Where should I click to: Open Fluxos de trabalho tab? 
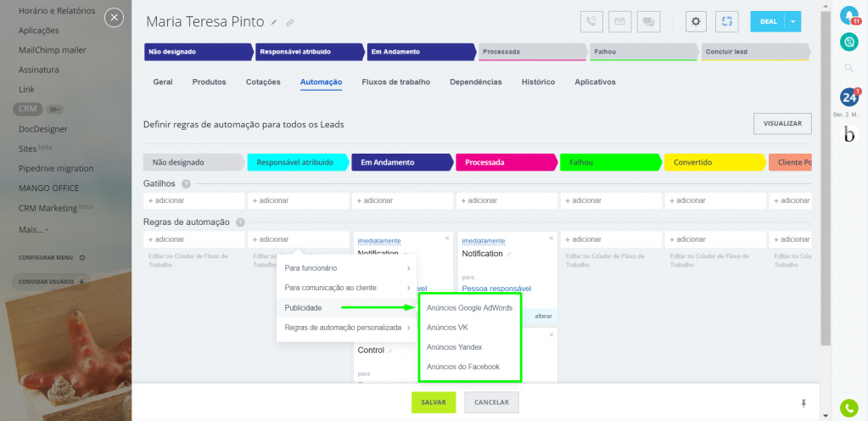[395, 82]
